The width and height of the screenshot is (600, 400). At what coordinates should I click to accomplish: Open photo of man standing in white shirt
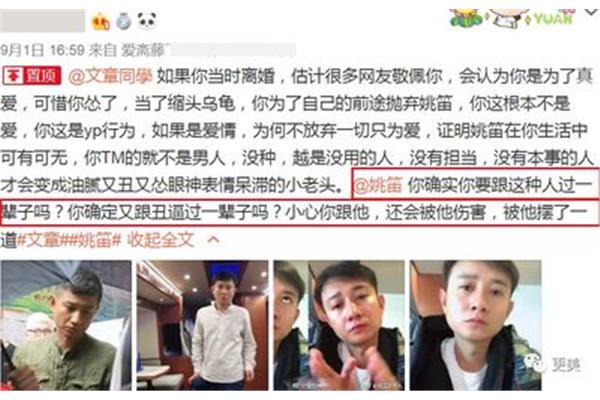tap(202, 325)
